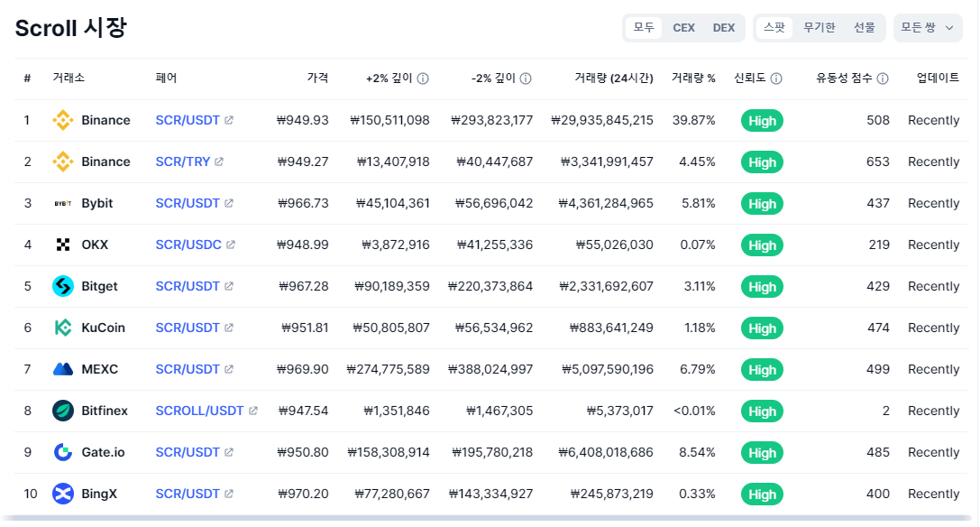Click the info icon beside +2% 깊이
980x527 pixels.
click(x=423, y=79)
